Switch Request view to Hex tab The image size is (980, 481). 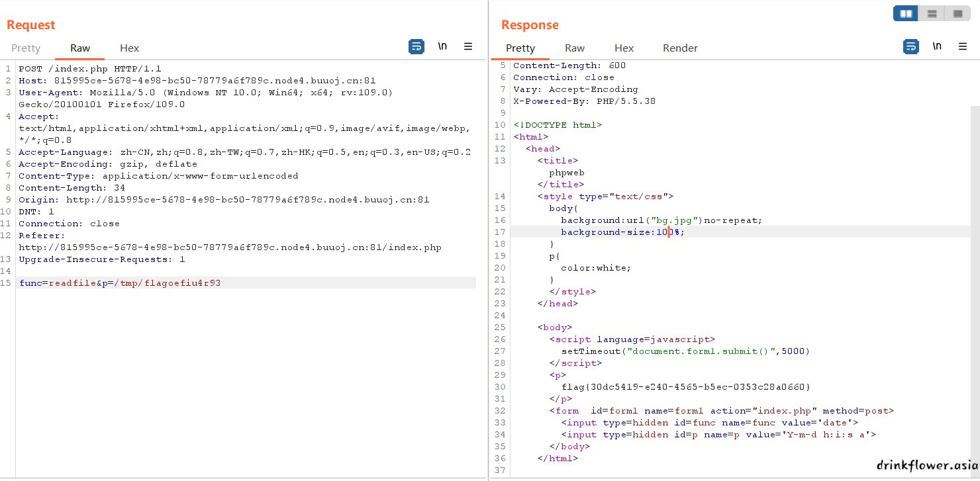click(129, 48)
